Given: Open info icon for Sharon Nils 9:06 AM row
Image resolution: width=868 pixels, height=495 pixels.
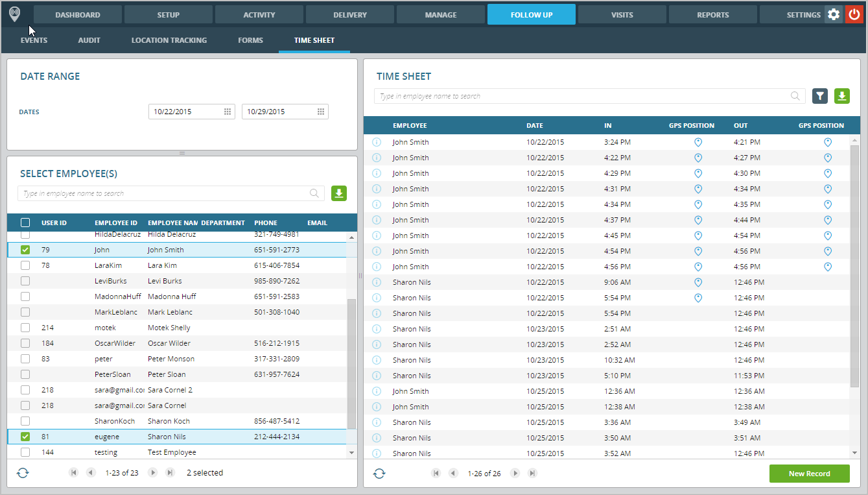Looking at the screenshot, I should [377, 282].
